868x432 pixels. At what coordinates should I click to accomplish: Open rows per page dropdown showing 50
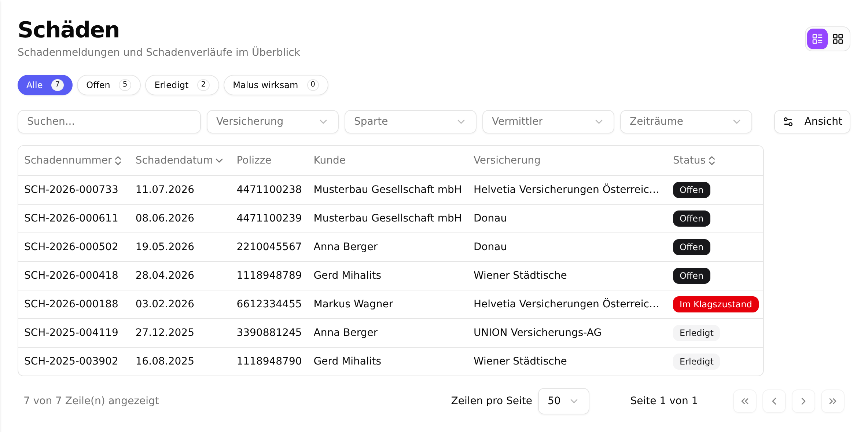click(564, 401)
